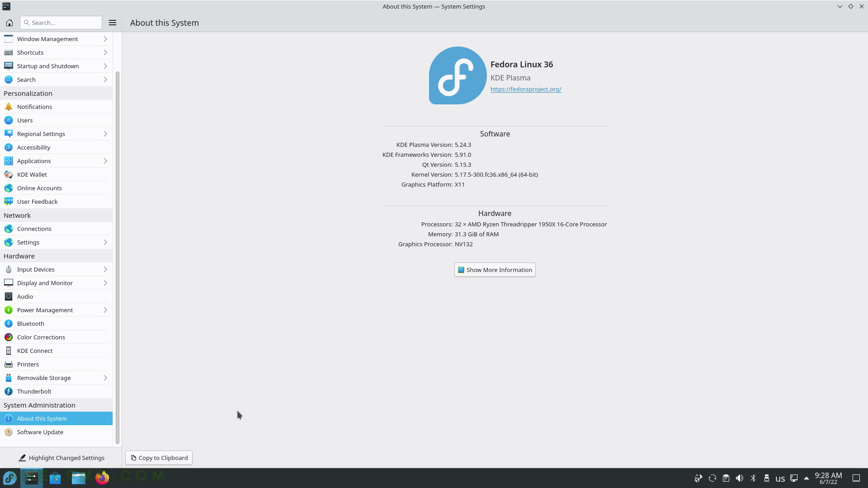Launch Firefox from the taskbar

coord(102,478)
